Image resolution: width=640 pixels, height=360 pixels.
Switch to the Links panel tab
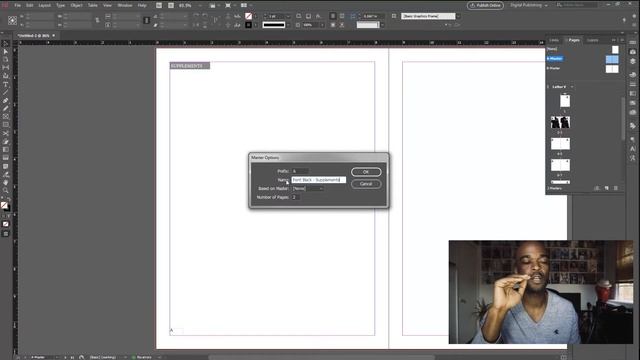554,40
